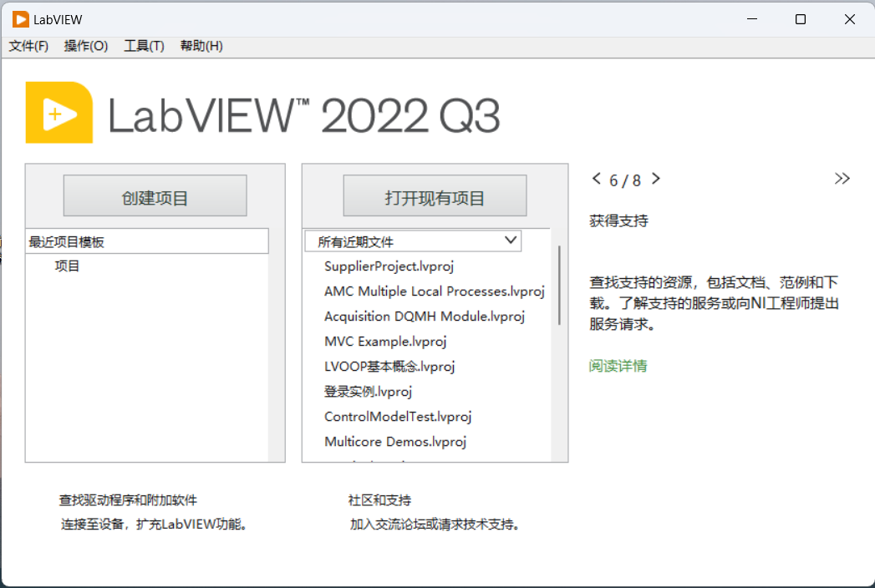Open Multicore Demos.lvproj recent file
This screenshot has height=588, width=875.
(x=395, y=442)
